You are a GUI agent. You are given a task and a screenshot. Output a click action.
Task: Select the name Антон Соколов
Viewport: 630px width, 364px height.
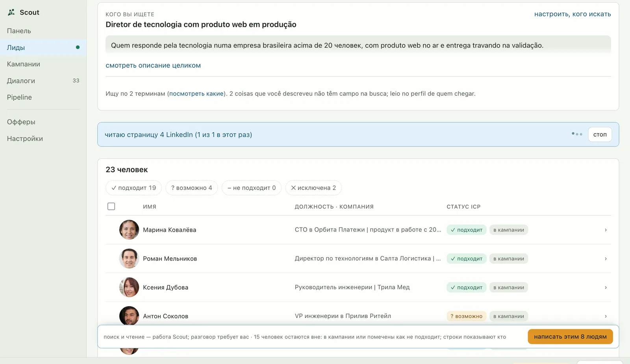pos(166,316)
